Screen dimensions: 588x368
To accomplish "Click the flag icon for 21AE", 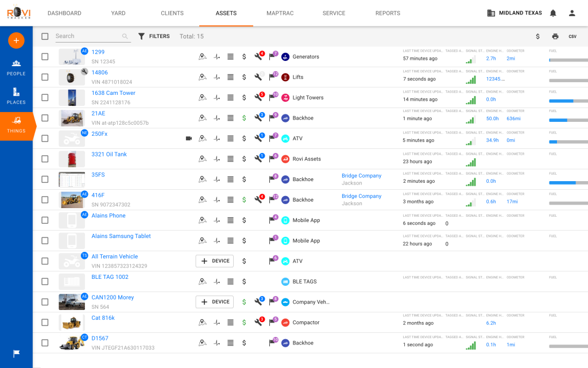I will [272, 118].
